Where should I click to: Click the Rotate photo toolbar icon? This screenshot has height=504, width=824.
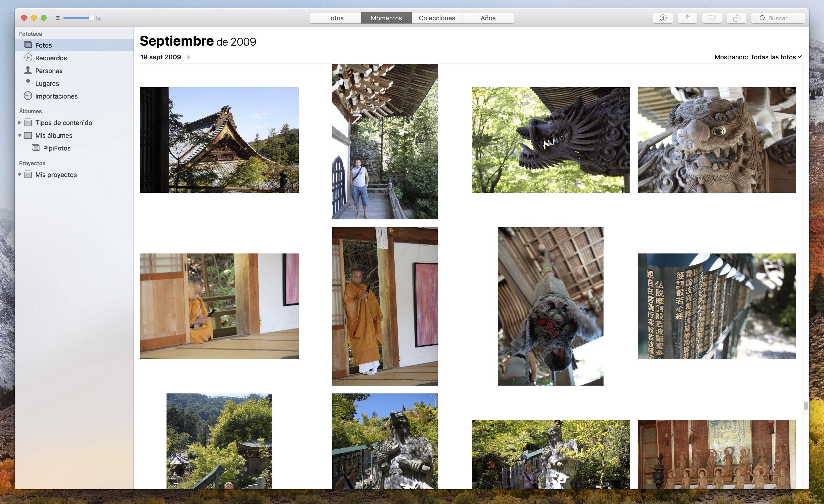[x=736, y=18]
